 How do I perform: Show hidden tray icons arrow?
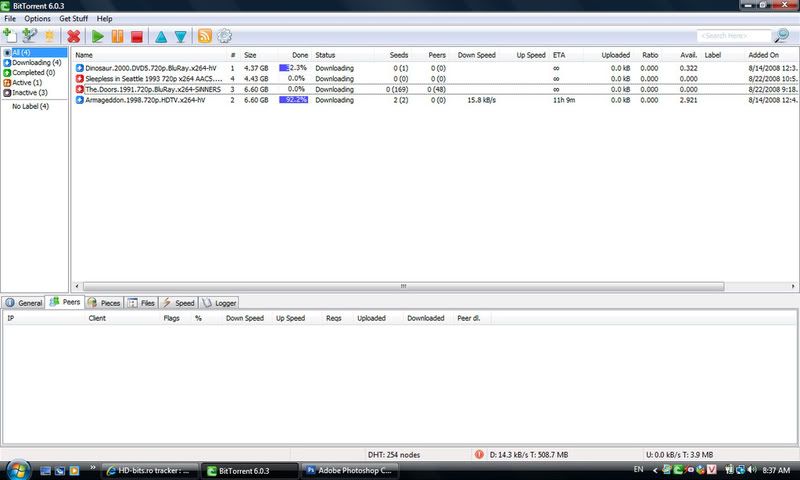(x=655, y=470)
